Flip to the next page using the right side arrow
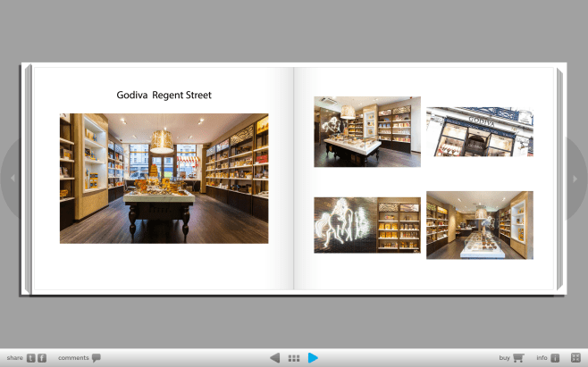 [x=576, y=179]
